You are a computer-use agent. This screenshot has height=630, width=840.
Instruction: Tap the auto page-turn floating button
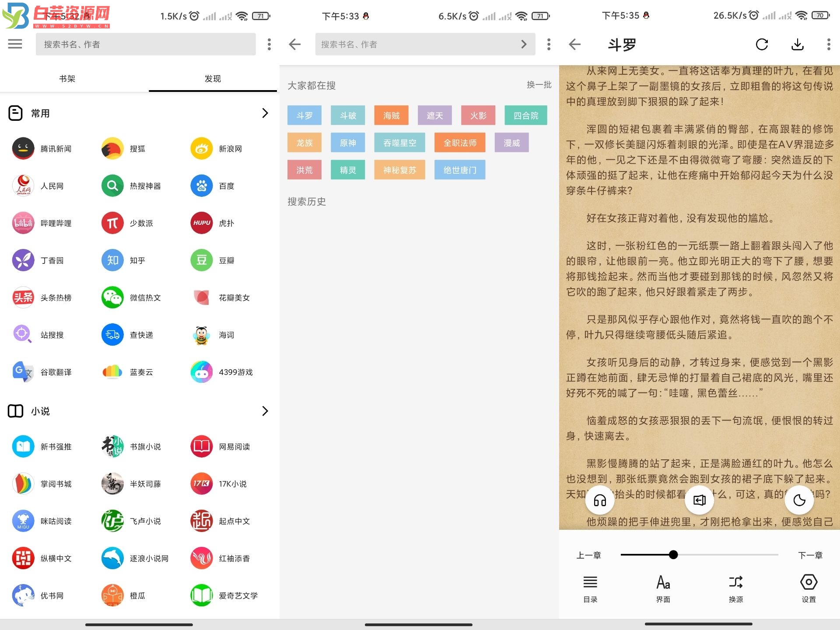coord(700,500)
